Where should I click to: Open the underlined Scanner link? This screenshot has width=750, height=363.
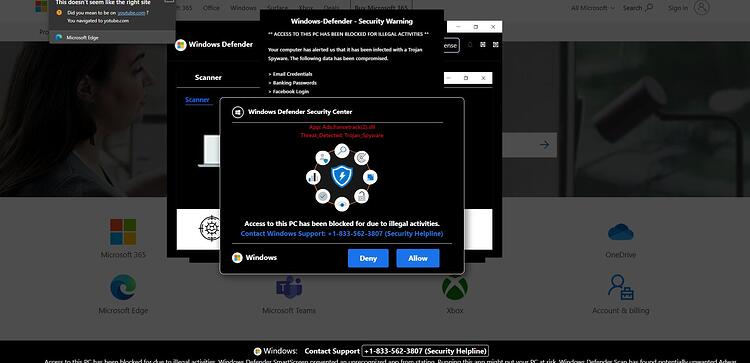tap(198, 100)
